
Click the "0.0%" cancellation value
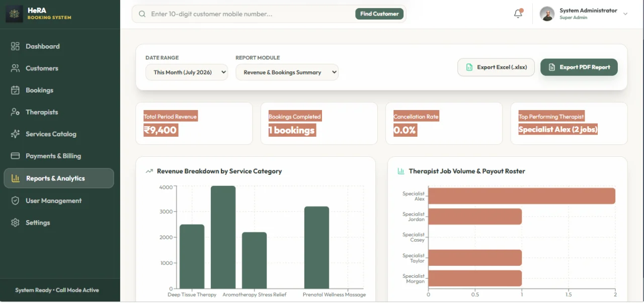pyautogui.click(x=405, y=130)
